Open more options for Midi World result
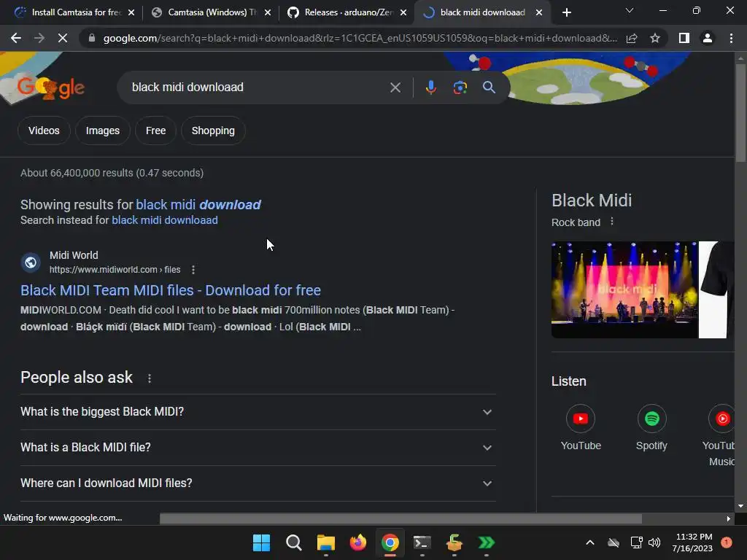 click(193, 270)
